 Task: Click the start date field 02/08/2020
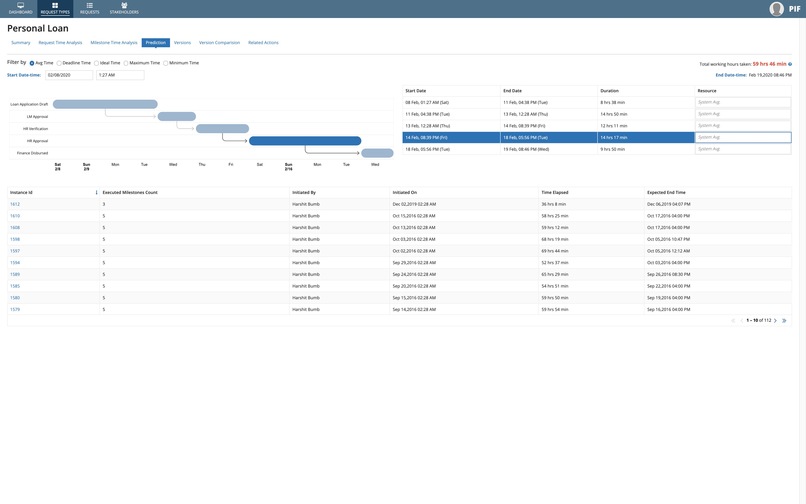coord(69,75)
